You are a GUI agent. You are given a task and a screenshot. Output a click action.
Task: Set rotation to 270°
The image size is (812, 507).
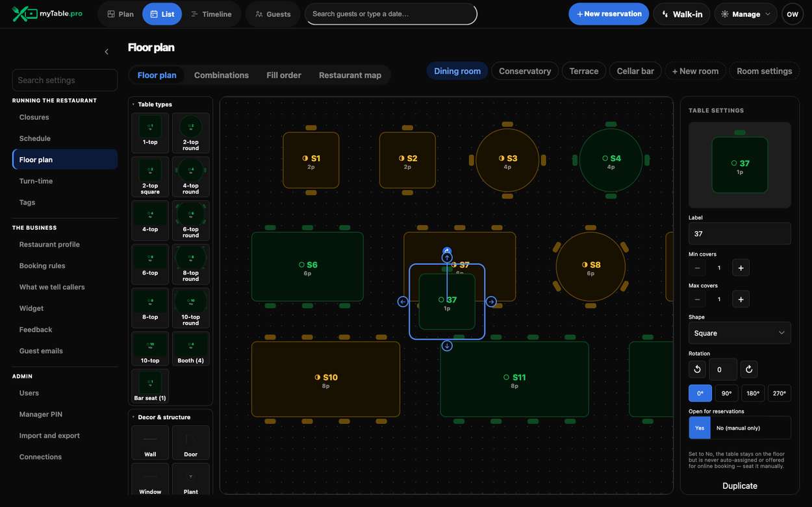[x=780, y=393]
